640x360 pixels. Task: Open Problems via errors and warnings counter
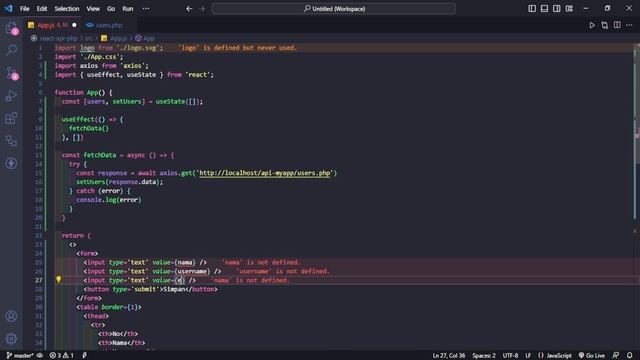point(62,356)
